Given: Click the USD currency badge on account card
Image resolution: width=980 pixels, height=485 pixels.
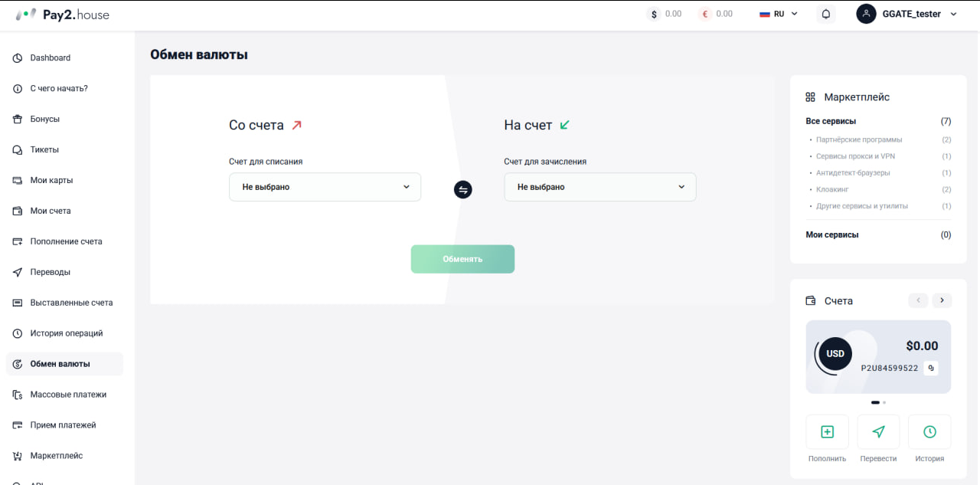Looking at the screenshot, I should (x=835, y=354).
